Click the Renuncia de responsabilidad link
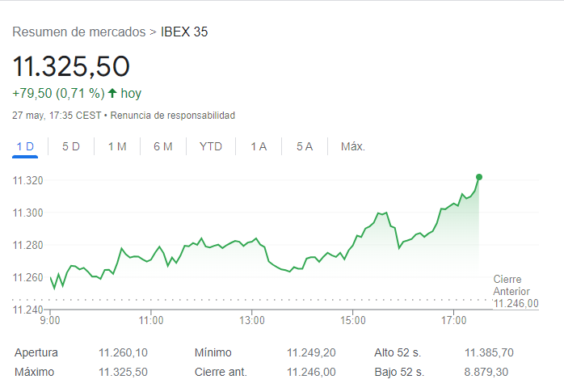Viewport: 564px width, 392px height. (x=173, y=116)
